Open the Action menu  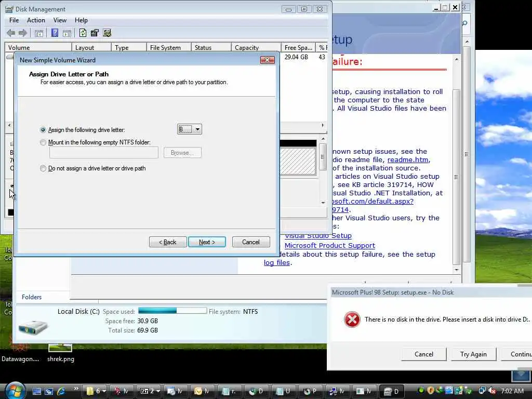(36, 20)
